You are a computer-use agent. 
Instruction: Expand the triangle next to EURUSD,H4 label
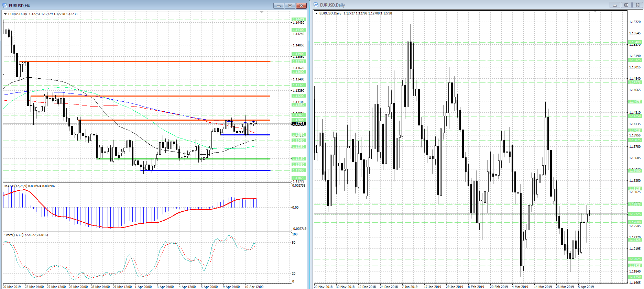[6, 14]
